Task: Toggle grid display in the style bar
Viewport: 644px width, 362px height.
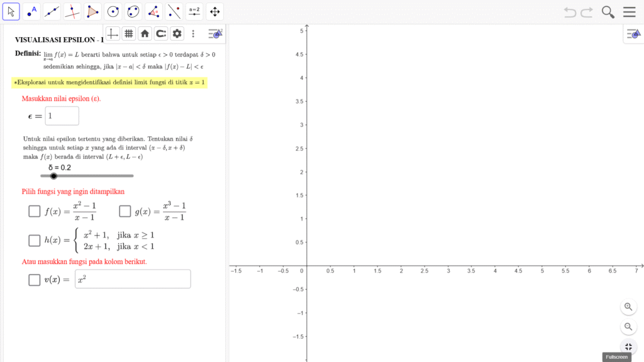Action: pos(128,34)
